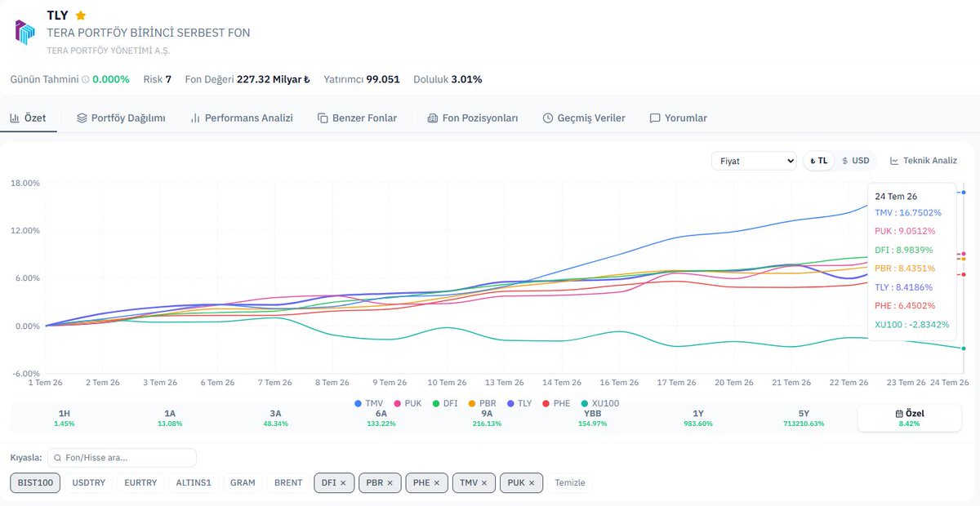Toggle DFI series in chart legend
980x506 pixels.
pyautogui.click(x=447, y=403)
